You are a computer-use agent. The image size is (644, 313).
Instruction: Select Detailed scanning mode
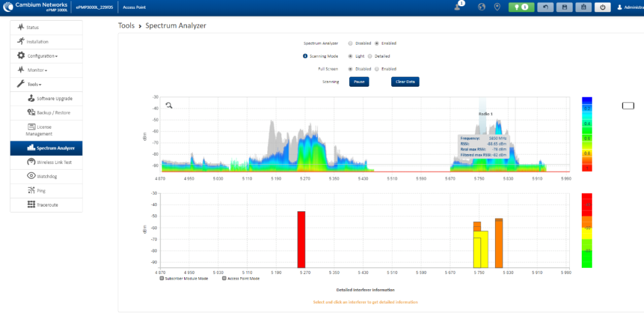pyautogui.click(x=370, y=56)
